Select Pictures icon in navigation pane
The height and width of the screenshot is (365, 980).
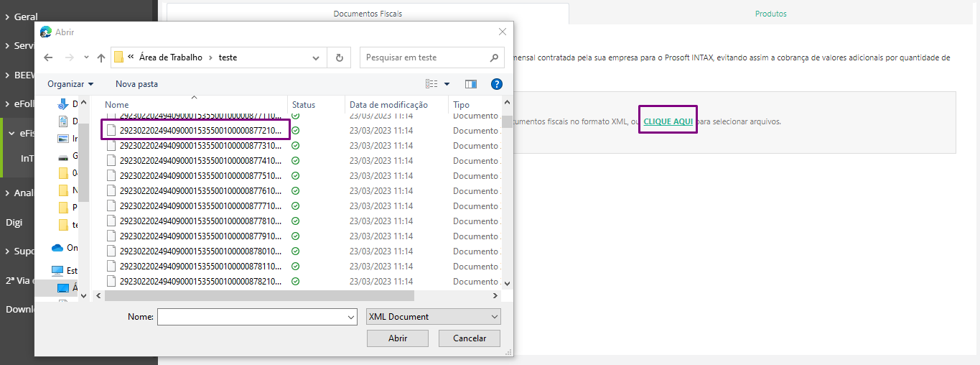point(63,139)
